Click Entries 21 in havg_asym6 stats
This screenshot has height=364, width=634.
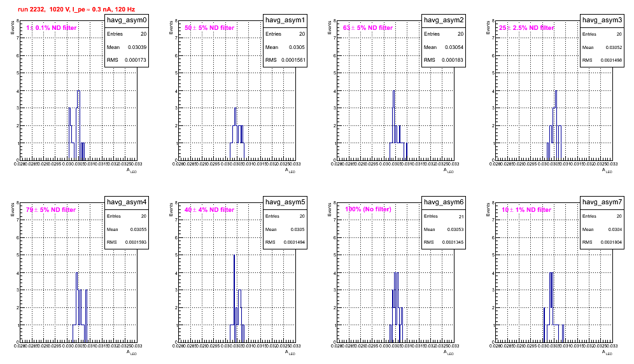coord(444,216)
